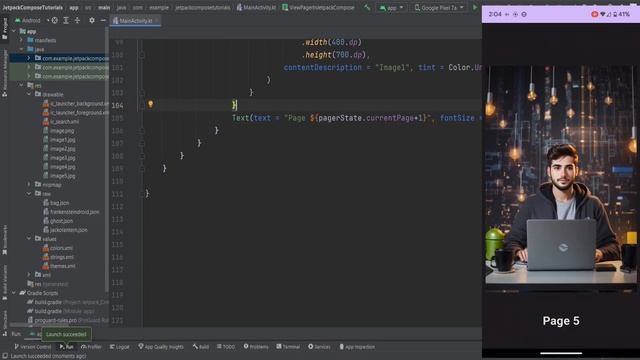Select image5.jpg in drawable
Image resolution: width=640 pixels, height=360 pixels.
(59, 176)
